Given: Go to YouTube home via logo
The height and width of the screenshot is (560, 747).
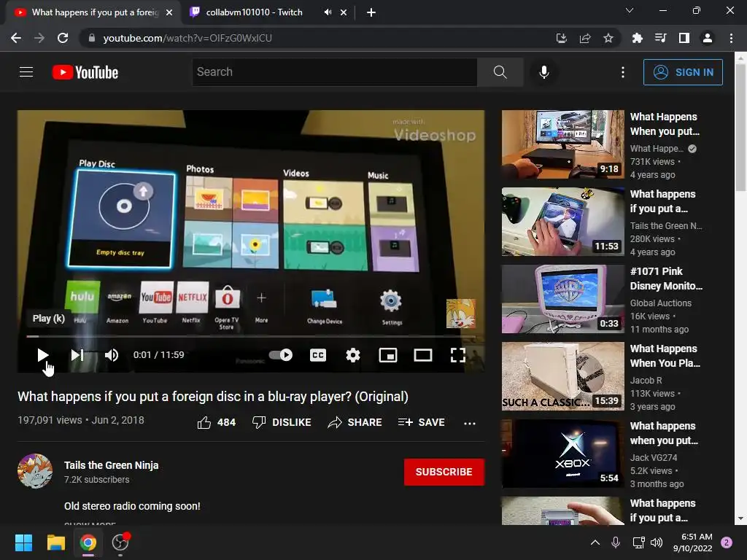Looking at the screenshot, I should [85, 72].
